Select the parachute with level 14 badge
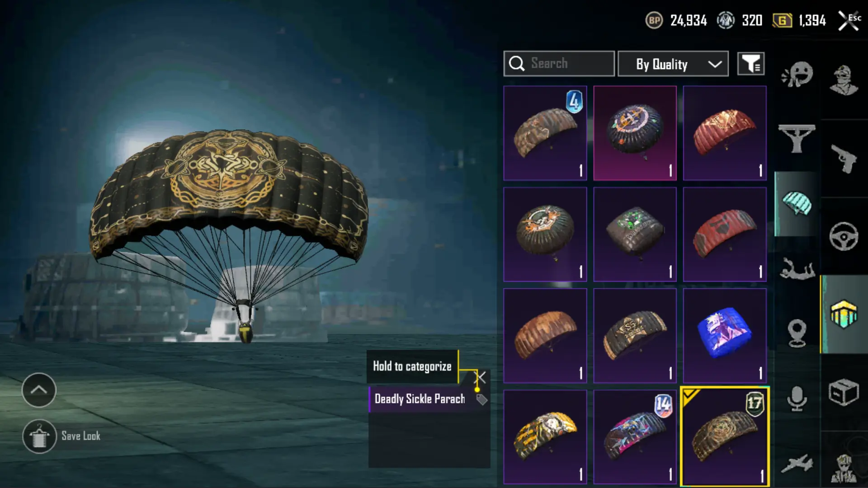The width and height of the screenshot is (868, 488). (635, 437)
